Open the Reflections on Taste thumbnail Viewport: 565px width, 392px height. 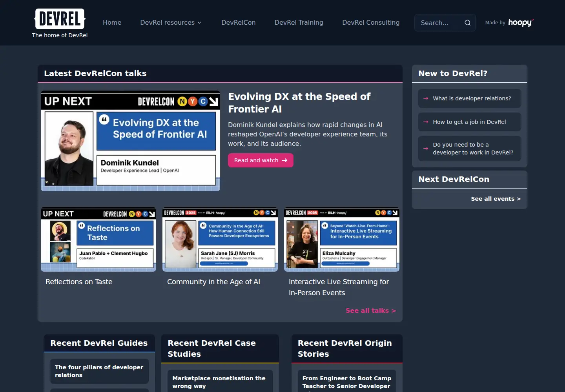coord(98,239)
